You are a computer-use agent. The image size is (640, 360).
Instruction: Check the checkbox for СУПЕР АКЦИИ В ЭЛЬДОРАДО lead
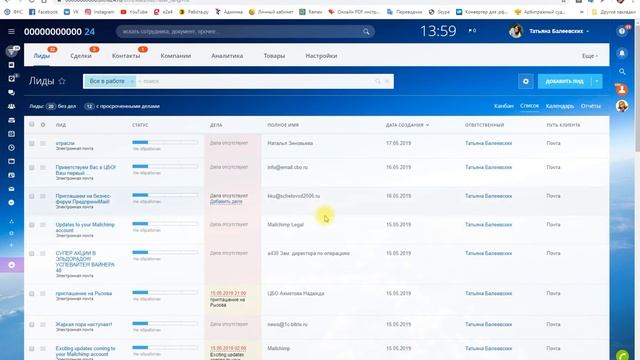tap(31, 253)
